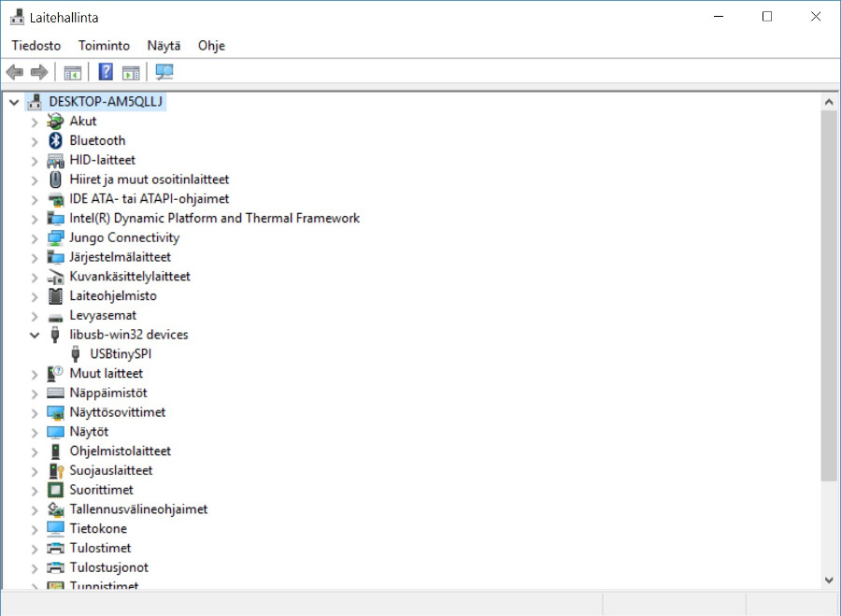The image size is (841, 616).
Task: Select the Akut battery icon
Action: point(55,121)
